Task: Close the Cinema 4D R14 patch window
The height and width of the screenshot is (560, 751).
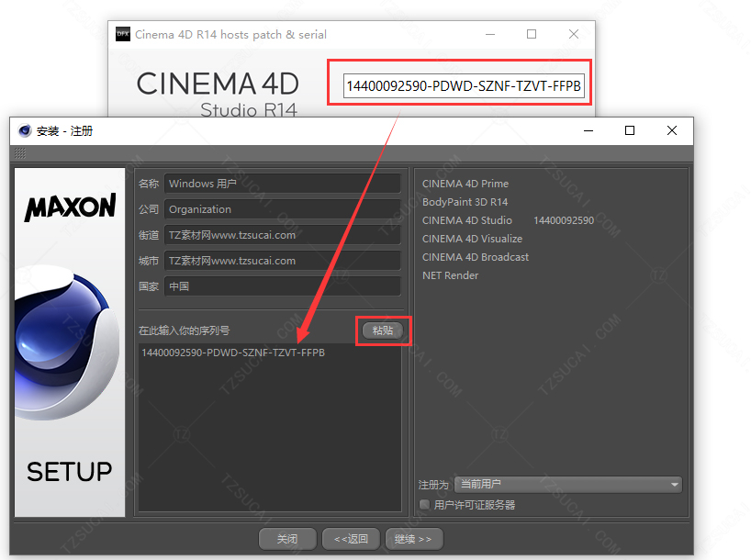Action: click(x=573, y=35)
